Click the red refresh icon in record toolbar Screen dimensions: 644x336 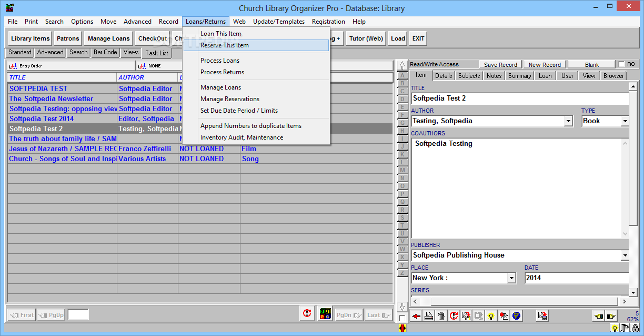(x=454, y=316)
